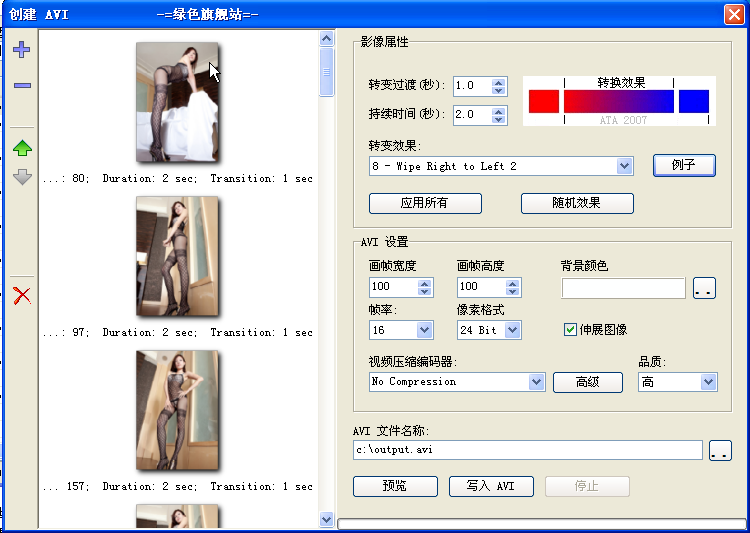Screen dimensions: 750x533
Task: Open the 品质 quality dropdown
Action: (708, 382)
